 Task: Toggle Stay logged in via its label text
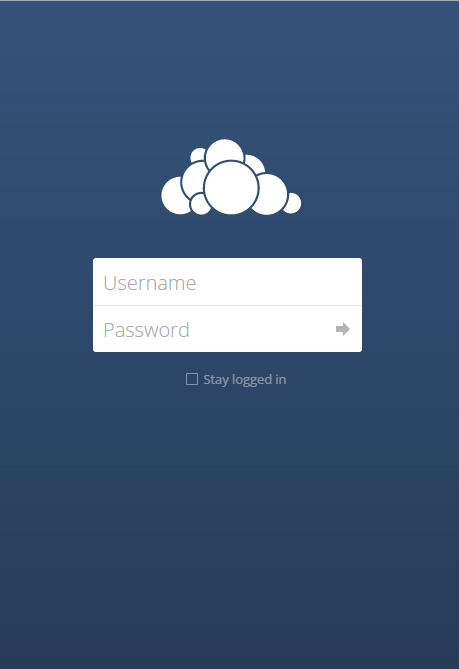(244, 379)
